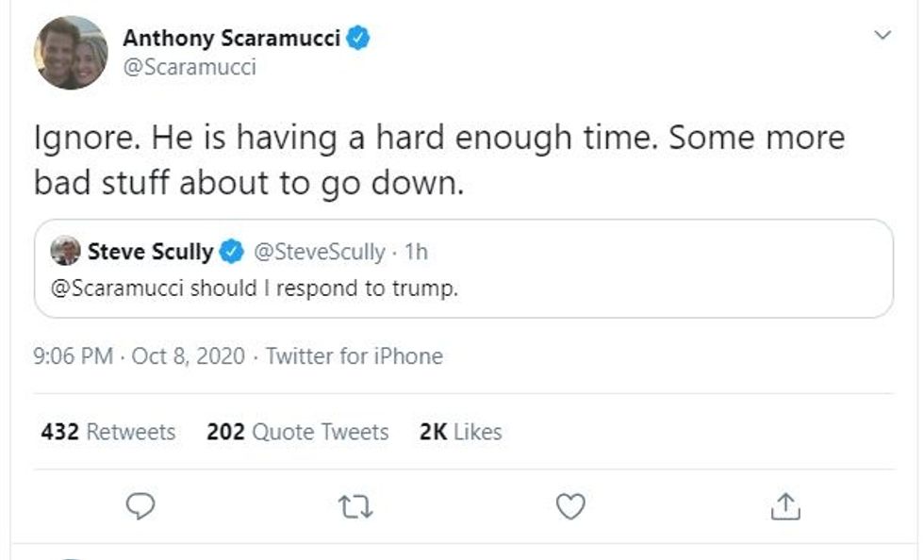924x560 pixels.
Task: Open the Anthony Scaramucci display name
Action: (232, 39)
